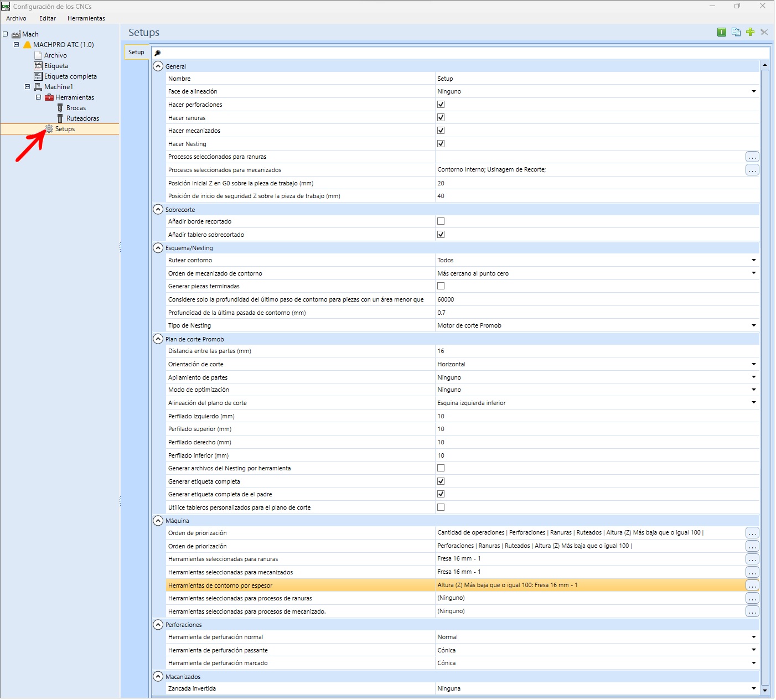Click the red Herramientas toolbox icon
Image resolution: width=776 pixels, height=700 pixels.
[49, 97]
